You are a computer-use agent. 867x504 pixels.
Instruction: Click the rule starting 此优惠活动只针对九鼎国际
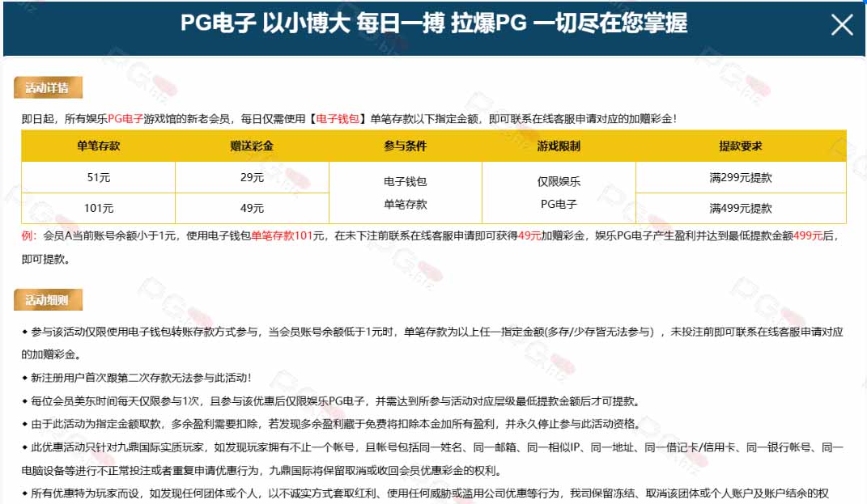click(432, 459)
